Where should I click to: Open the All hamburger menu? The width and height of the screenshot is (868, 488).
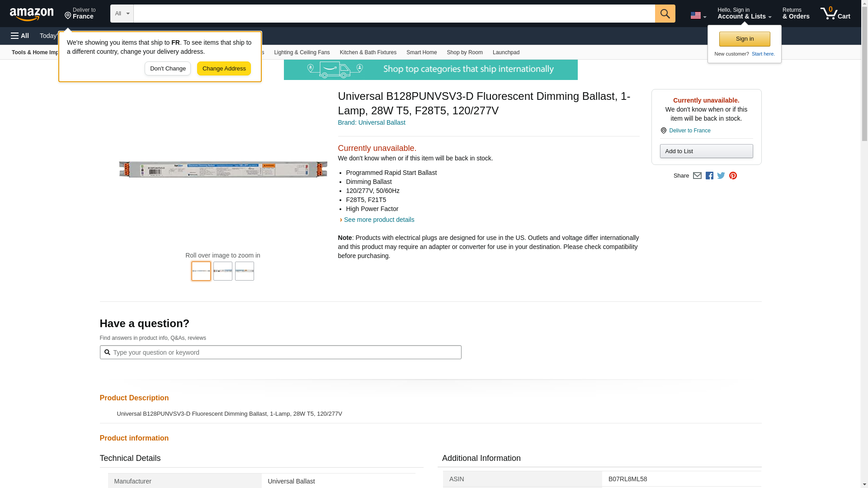pos(20,36)
